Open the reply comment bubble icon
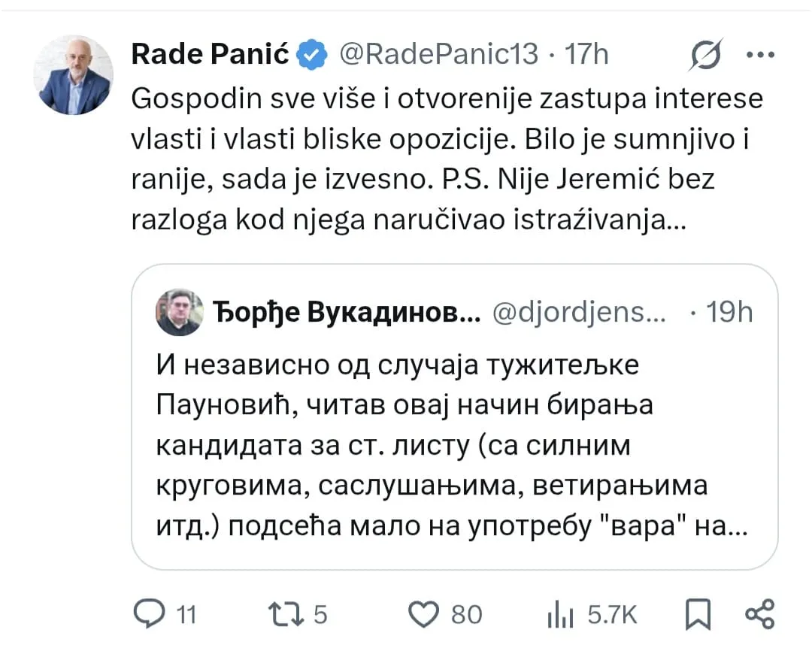This screenshot has height=657, width=812. 149,614
